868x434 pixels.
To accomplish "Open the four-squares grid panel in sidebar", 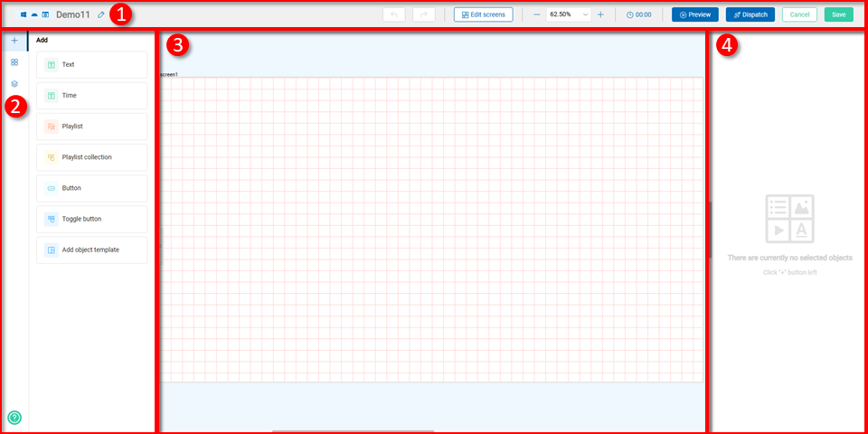I will click(14, 62).
